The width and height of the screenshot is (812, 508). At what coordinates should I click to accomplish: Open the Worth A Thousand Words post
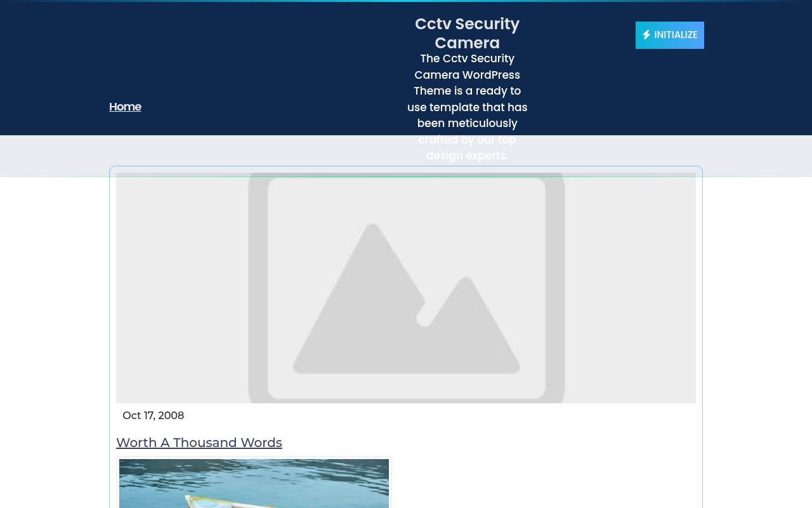(x=199, y=443)
